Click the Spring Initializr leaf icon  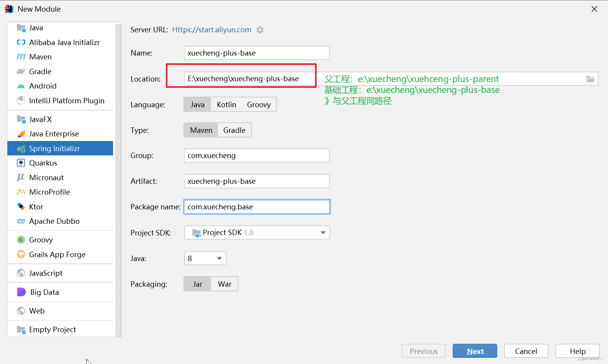21,148
